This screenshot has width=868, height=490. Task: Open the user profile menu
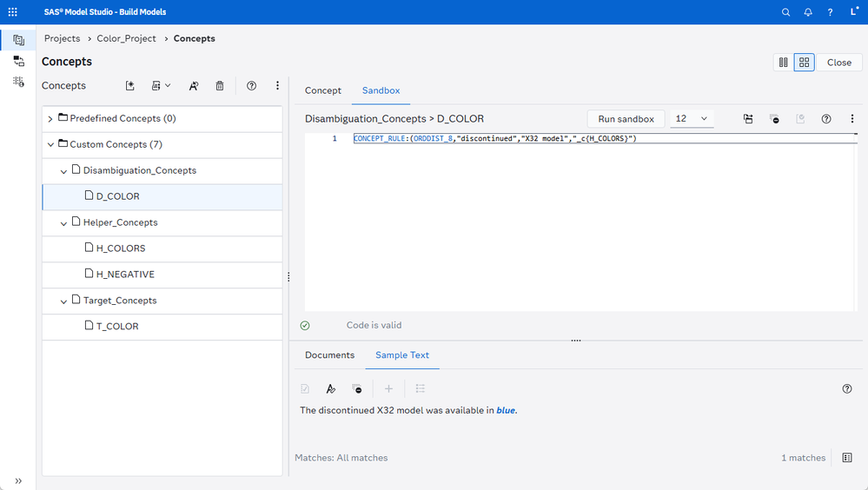(x=854, y=11)
